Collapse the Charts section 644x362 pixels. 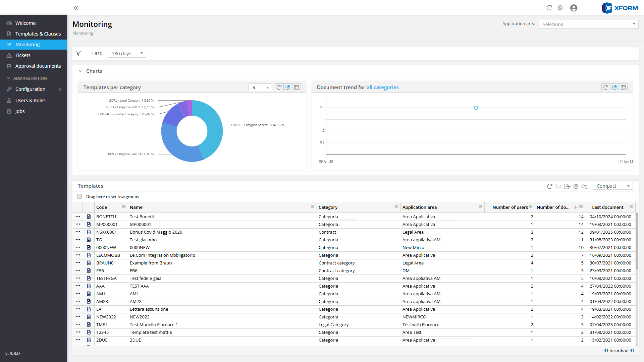coord(80,71)
